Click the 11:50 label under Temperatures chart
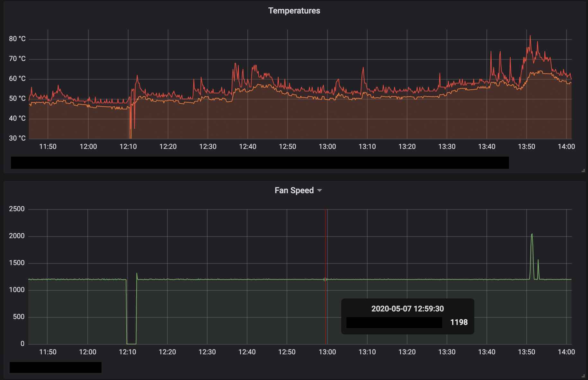The image size is (588, 380). point(48,147)
